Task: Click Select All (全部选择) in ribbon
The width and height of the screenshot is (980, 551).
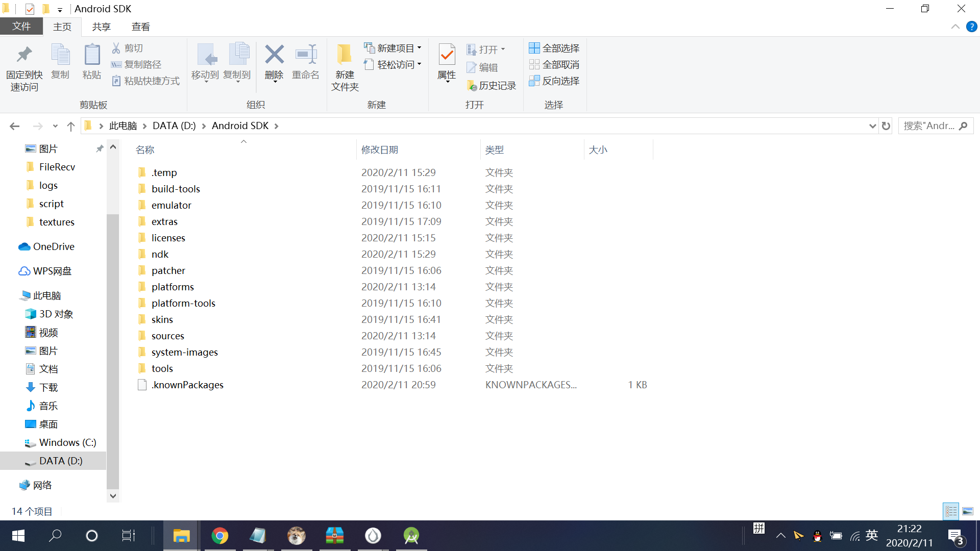Action: pos(554,48)
